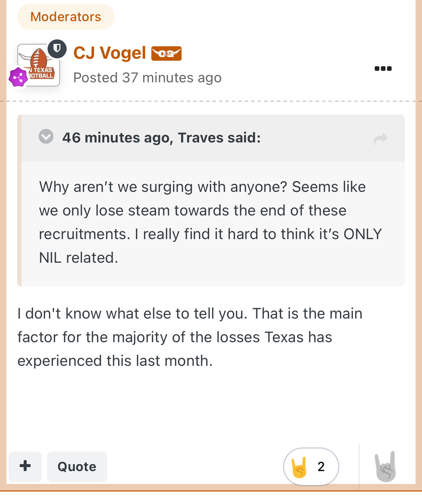
Task: Open the 'Posted 37 minutes ago' permalink
Action: 147,78
